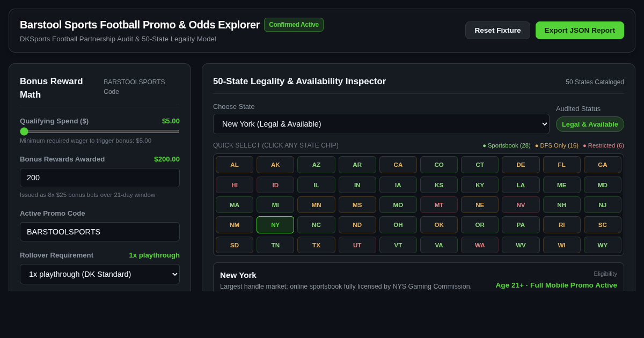Image resolution: width=644 pixels, height=338 pixels.
Task: Select the restricted NV state chip
Action: pyautogui.click(x=521, y=205)
